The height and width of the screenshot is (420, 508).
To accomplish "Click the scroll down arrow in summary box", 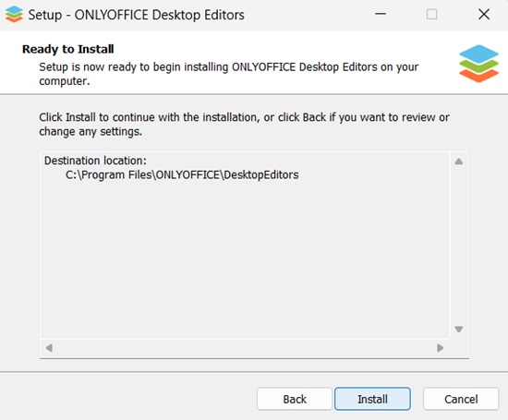I will point(458,330).
